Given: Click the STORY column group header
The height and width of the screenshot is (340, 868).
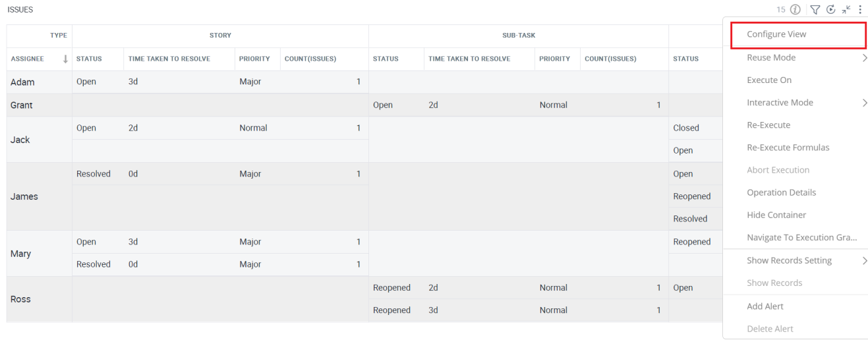Looking at the screenshot, I should [220, 36].
